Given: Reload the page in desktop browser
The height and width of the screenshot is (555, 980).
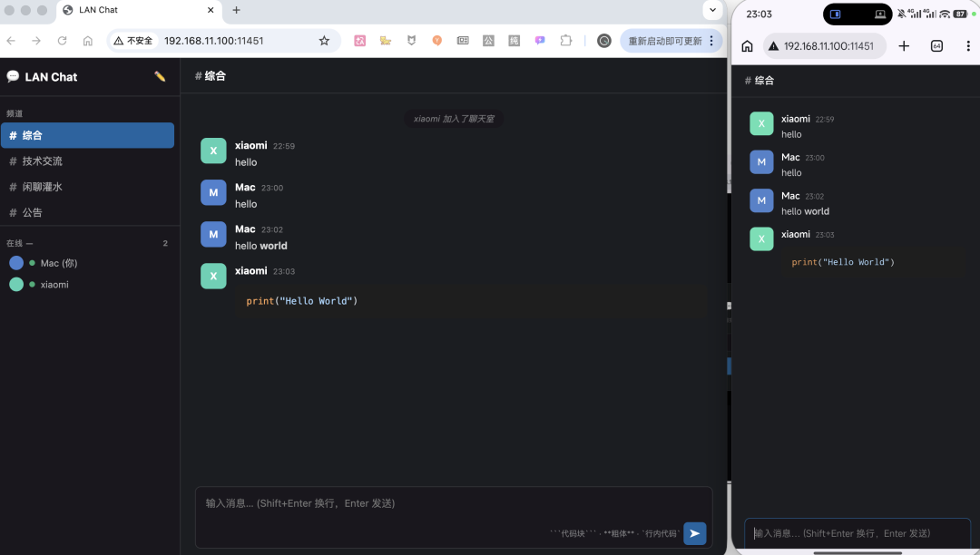Looking at the screenshot, I should (x=62, y=41).
